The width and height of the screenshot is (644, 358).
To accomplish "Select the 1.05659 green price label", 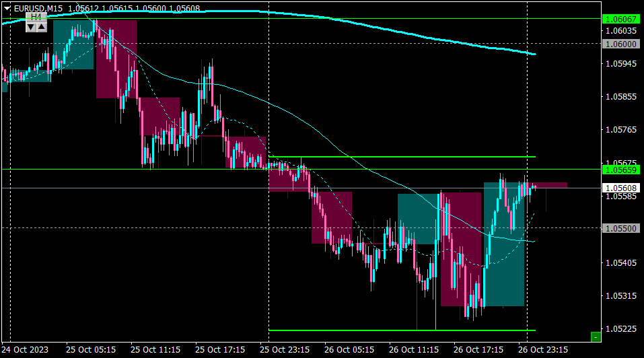I will click(621, 170).
